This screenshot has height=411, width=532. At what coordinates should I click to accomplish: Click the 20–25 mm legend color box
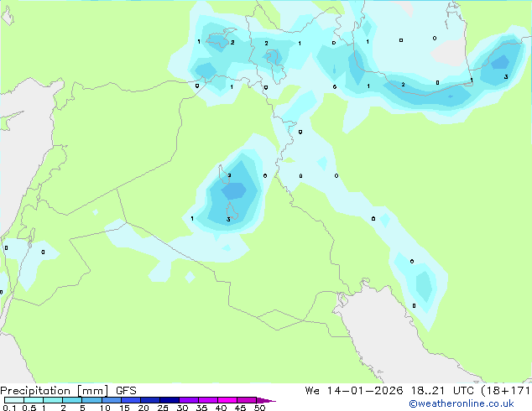click(x=150, y=400)
